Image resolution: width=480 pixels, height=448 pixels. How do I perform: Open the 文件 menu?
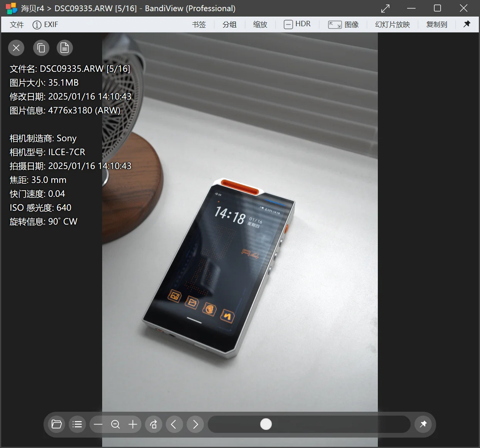[17, 24]
